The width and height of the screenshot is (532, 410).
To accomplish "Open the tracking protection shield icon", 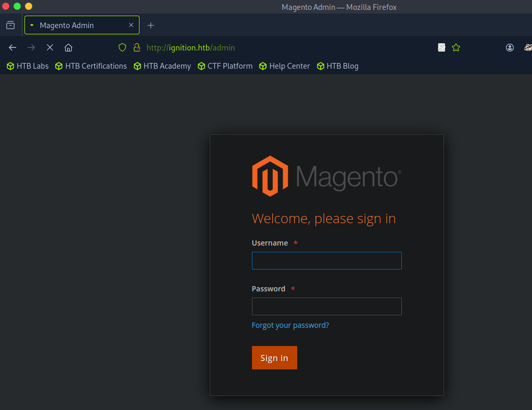I will click(122, 47).
